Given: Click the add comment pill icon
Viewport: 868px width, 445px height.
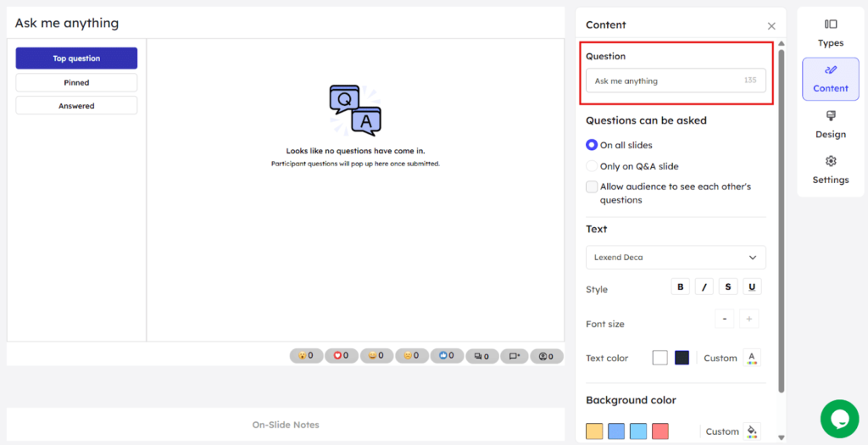Looking at the screenshot, I should coord(515,356).
